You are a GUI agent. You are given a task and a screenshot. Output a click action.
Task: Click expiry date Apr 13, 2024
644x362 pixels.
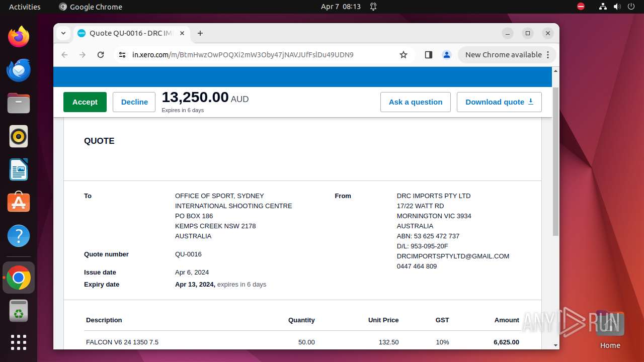pos(195,285)
